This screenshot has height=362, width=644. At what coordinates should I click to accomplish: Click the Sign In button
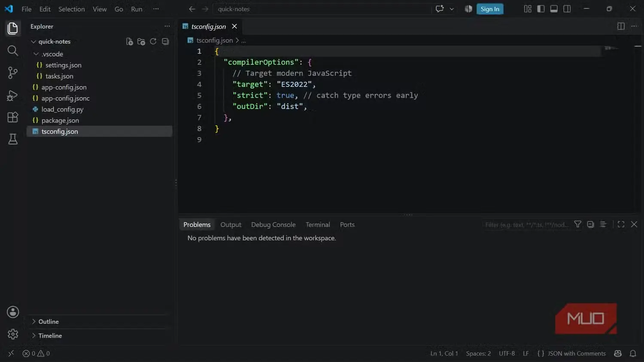(490, 9)
